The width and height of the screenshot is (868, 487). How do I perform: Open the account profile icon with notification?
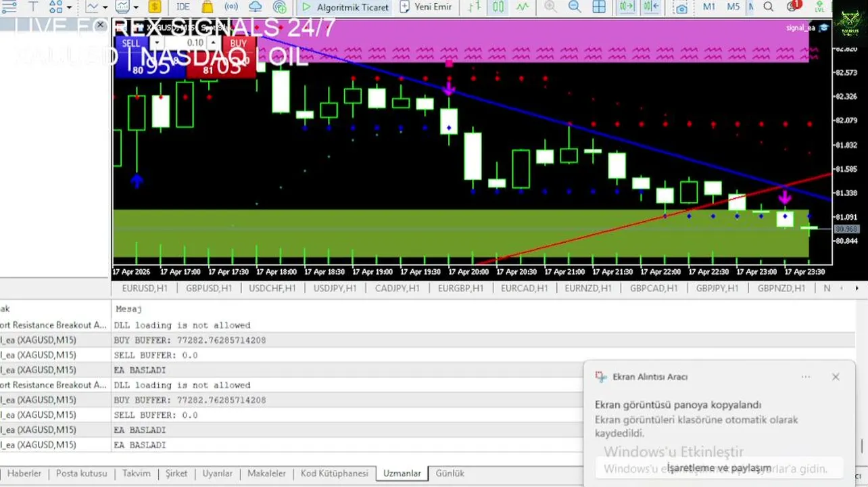pos(793,7)
